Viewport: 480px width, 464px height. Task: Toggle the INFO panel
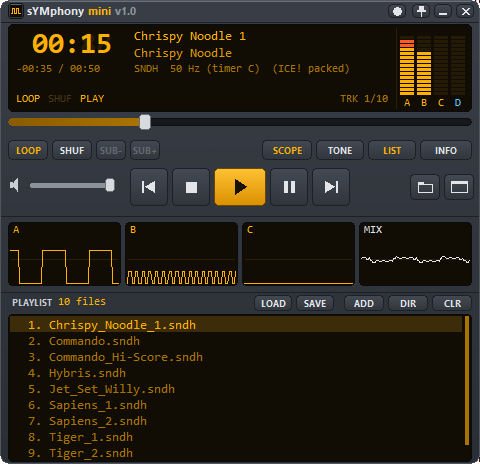tap(446, 150)
